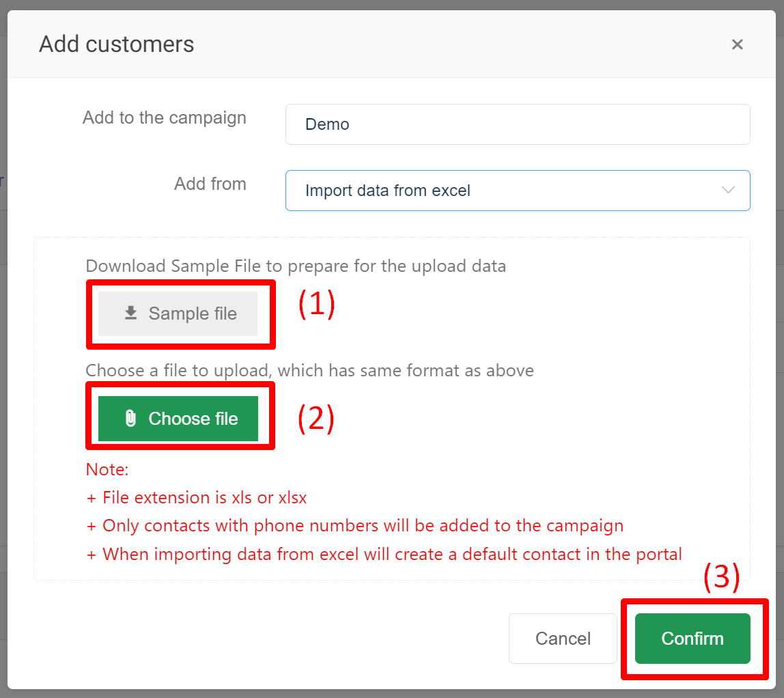Click the 'Add to the campaign' label
The image size is (784, 698).
[164, 117]
